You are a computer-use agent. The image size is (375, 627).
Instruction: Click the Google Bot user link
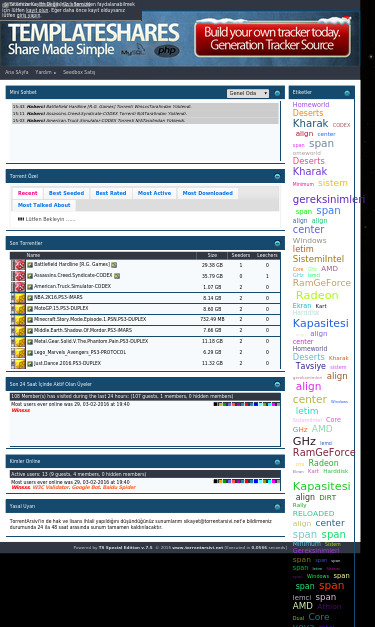point(86,487)
